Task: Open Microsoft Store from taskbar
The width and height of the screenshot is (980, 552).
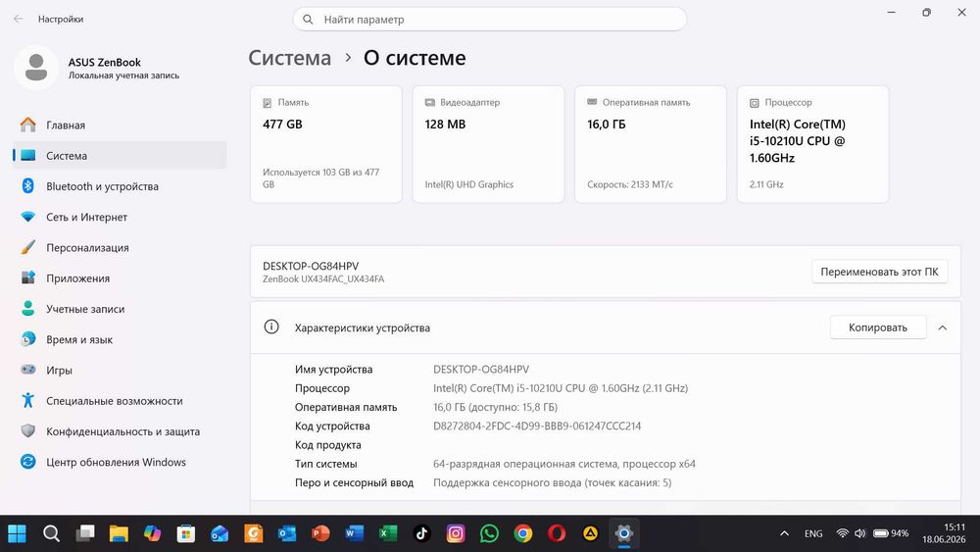Action: click(185, 533)
